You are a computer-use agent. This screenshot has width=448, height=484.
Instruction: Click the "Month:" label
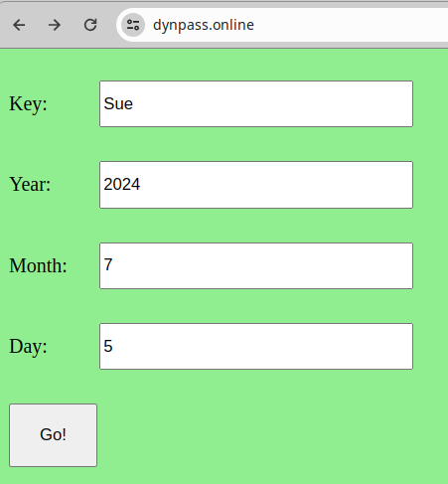(x=38, y=265)
